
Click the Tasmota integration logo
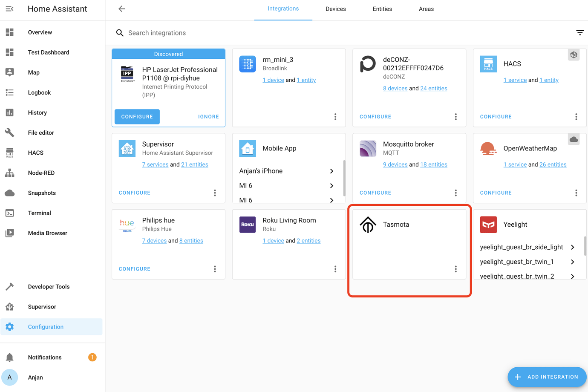point(368,225)
